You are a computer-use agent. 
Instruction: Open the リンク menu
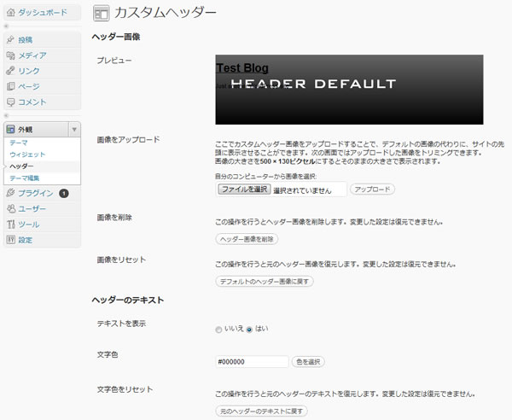pos(29,71)
